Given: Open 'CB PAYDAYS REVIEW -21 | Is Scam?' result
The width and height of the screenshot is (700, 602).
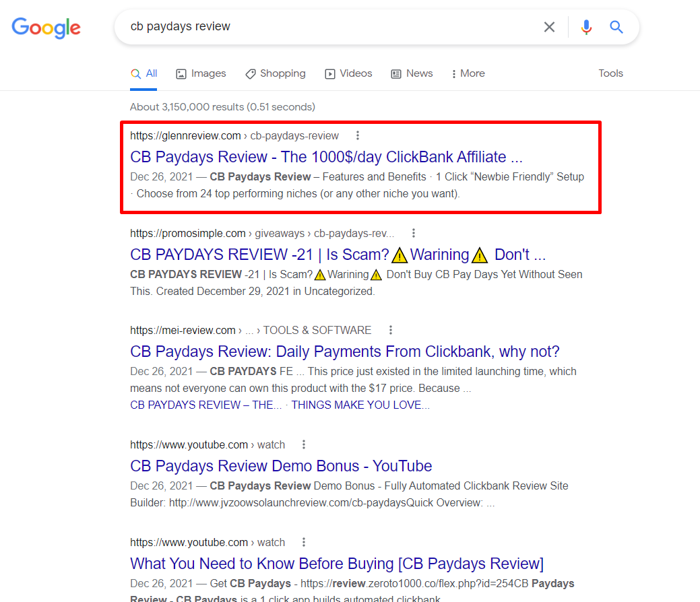Looking at the screenshot, I should point(338,255).
